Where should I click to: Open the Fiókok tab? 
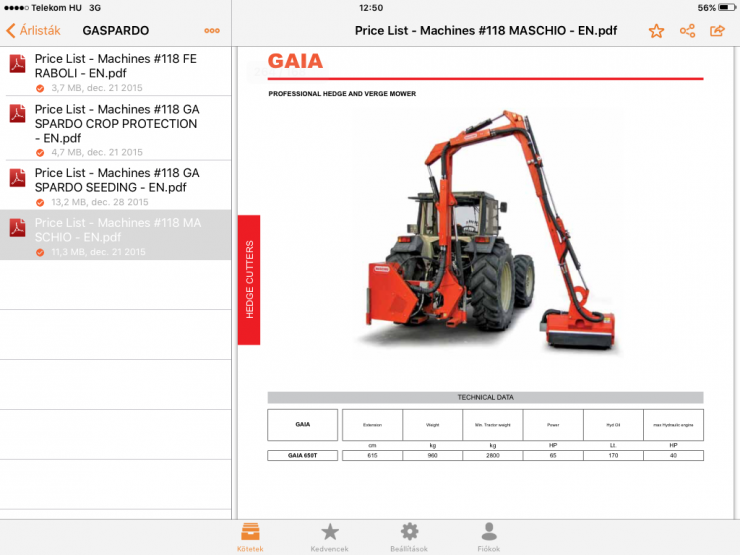pyautogui.click(x=488, y=537)
